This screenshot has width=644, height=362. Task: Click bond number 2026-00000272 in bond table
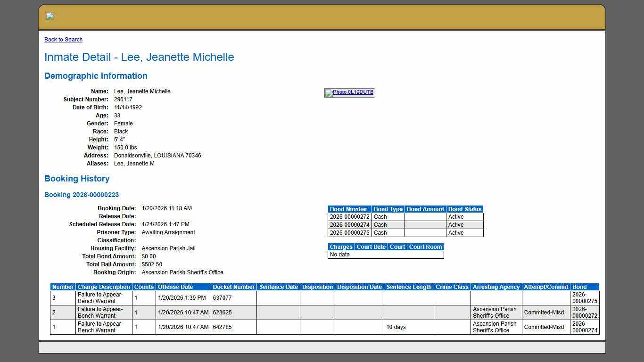coord(349,217)
